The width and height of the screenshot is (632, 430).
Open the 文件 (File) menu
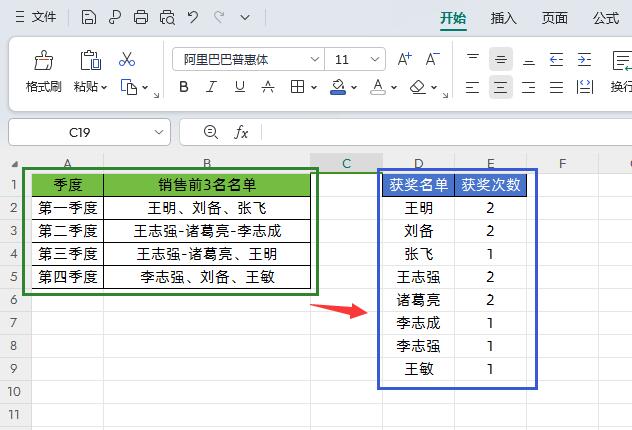point(35,17)
